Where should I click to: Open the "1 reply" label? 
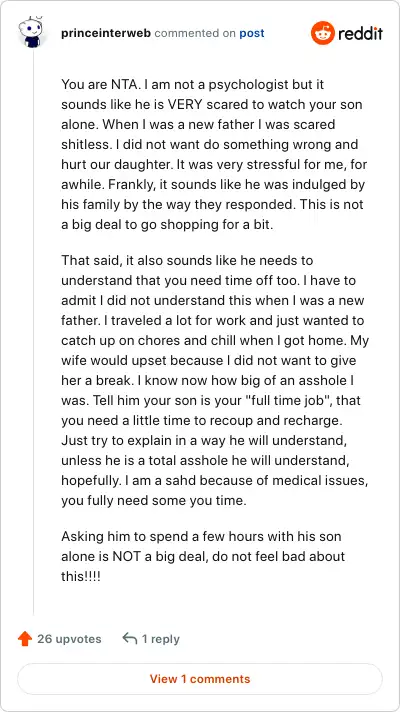click(x=161, y=639)
